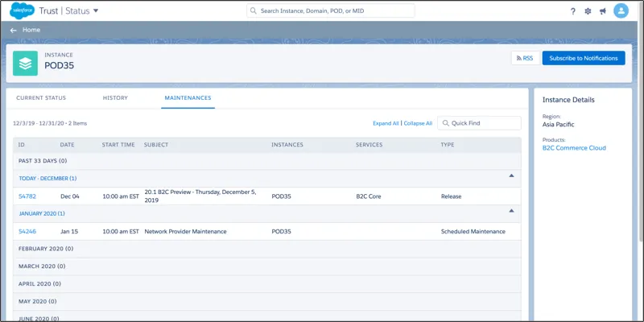Click the FEBRUARY 2020 (0) row

(267, 249)
